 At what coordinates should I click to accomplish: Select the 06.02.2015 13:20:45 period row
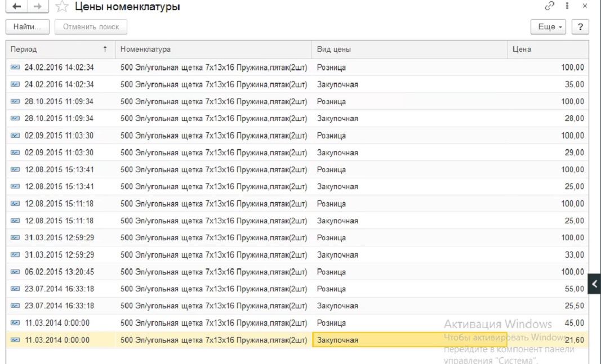(x=59, y=272)
